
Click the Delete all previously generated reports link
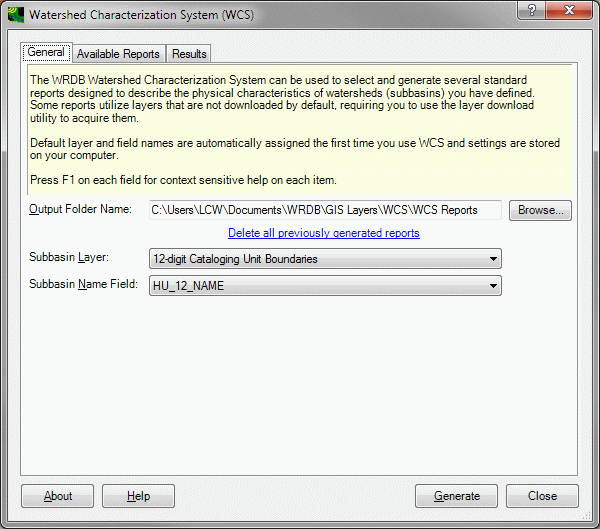tap(323, 233)
